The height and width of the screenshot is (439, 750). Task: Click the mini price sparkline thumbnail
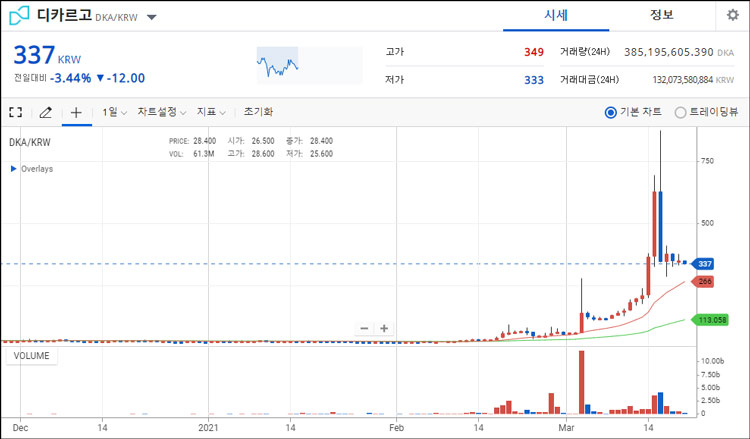(309, 65)
